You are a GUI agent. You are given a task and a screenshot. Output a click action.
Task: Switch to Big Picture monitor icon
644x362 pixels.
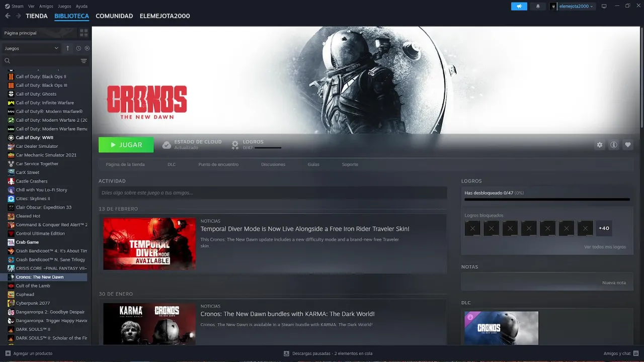pyautogui.click(x=604, y=6)
